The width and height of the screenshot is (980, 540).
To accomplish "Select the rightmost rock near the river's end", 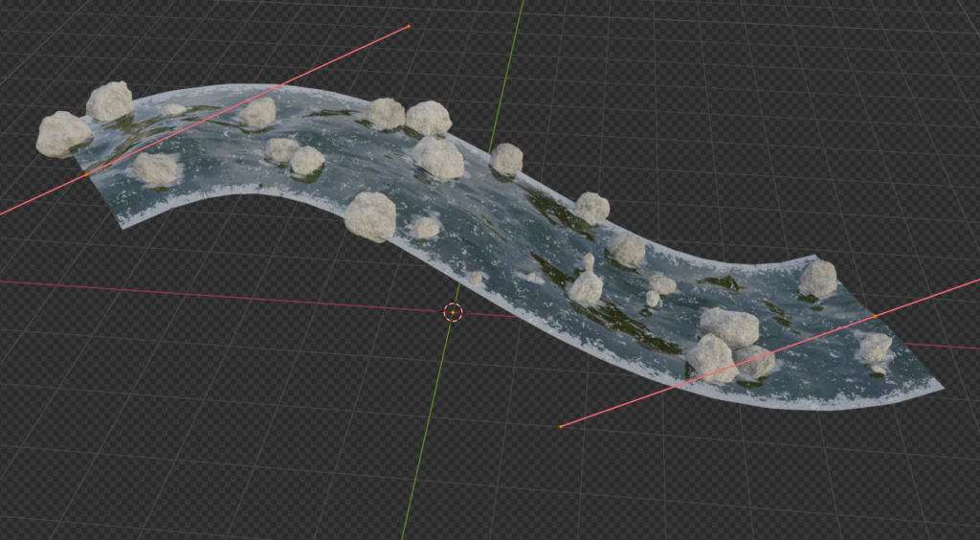I will [x=874, y=347].
